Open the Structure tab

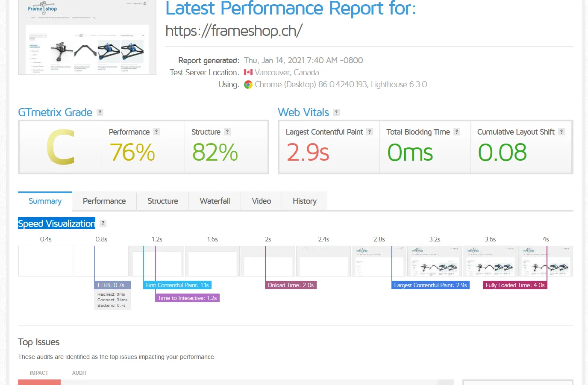(x=163, y=201)
